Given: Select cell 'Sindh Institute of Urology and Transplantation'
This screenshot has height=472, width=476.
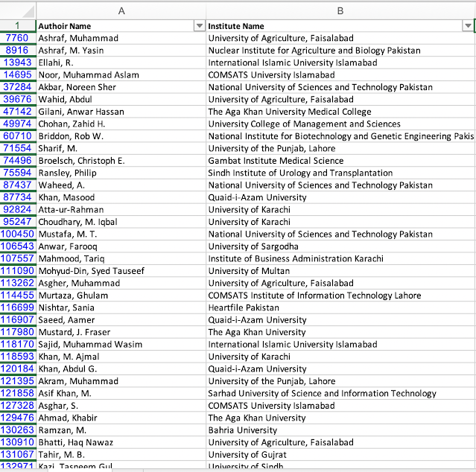Looking at the screenshot, I should [340, 173].
